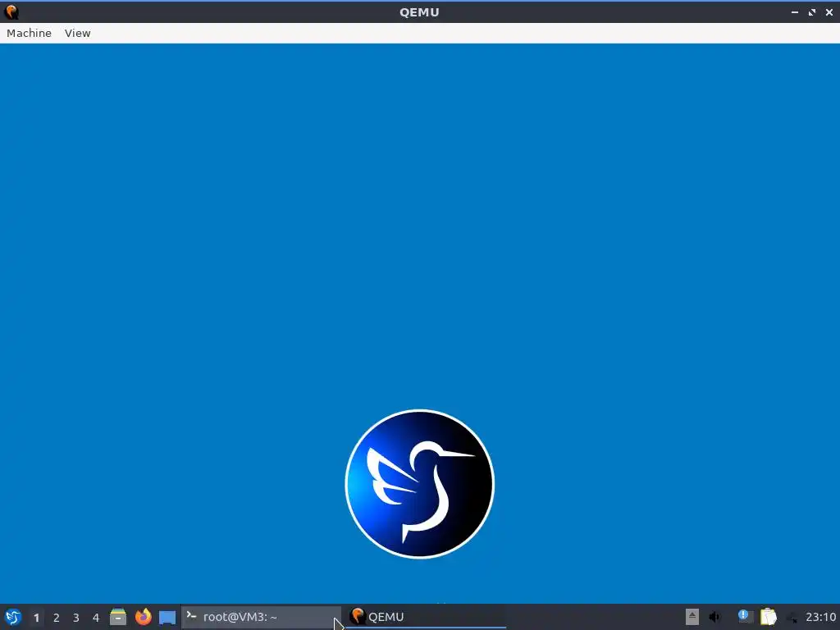Open the network status tray icon
Image resolution: width=840 pixels, height=630 pixels.
(x=792, y=618)
